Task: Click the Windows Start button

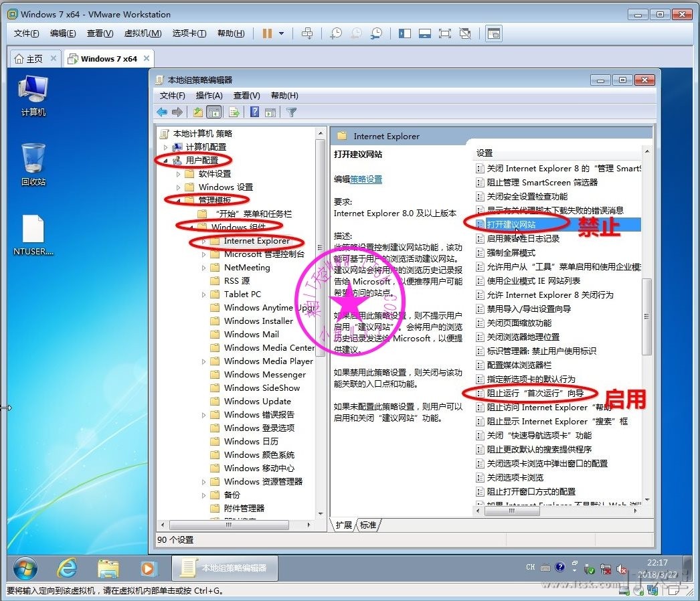Action: (x=25, y=568)
